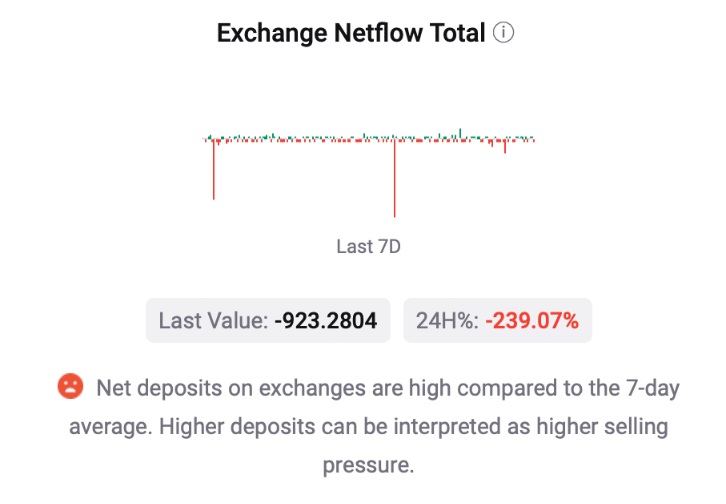
Task: Click the "Exchange Netflow Total" title
Action: (x=351, y=33)
